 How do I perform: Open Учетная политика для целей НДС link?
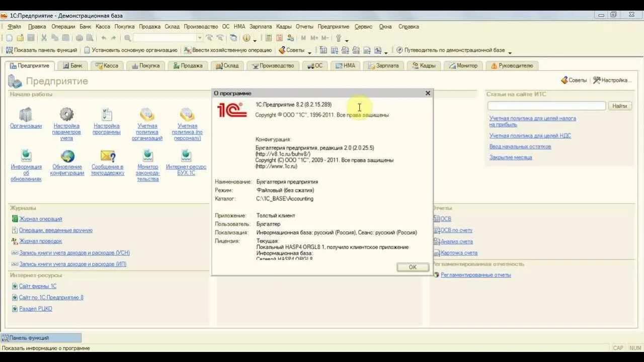[530, 136]
